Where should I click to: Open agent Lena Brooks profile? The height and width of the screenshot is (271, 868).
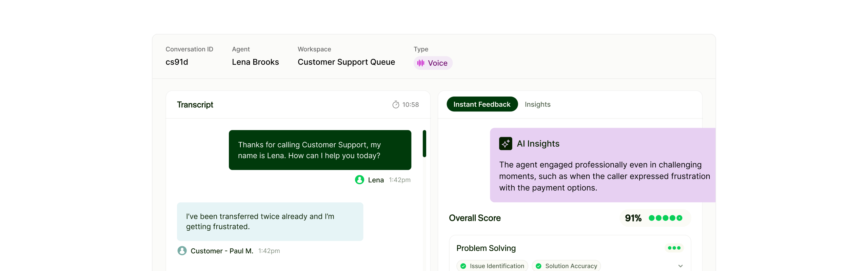pos(255,62)
